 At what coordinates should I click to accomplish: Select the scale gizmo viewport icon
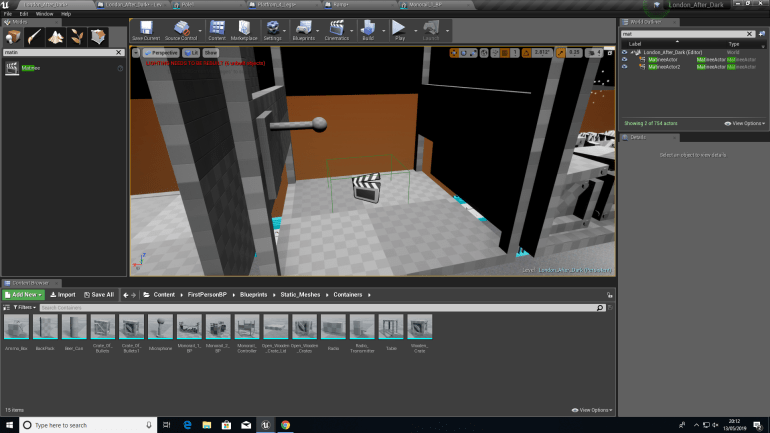point(472,53)
